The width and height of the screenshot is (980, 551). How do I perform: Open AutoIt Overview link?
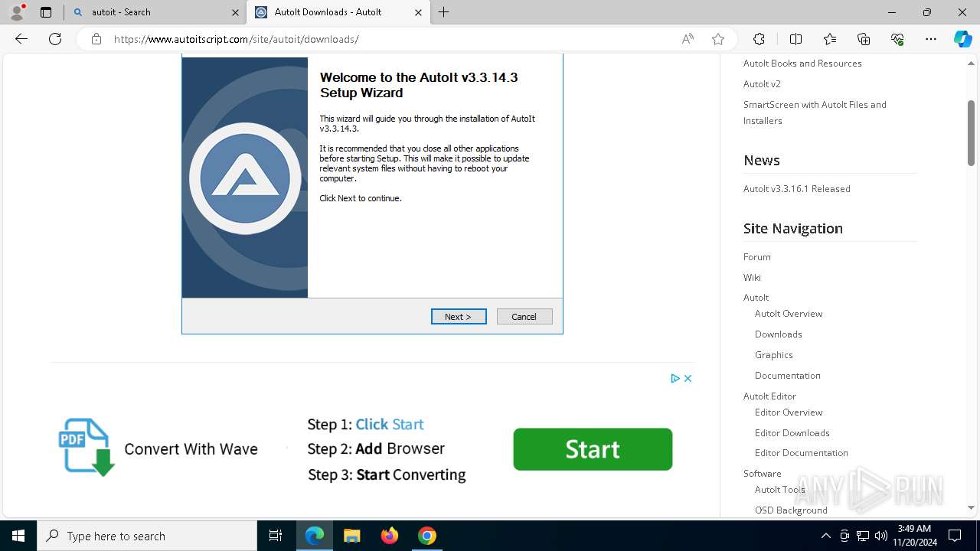tap(789, 314)
